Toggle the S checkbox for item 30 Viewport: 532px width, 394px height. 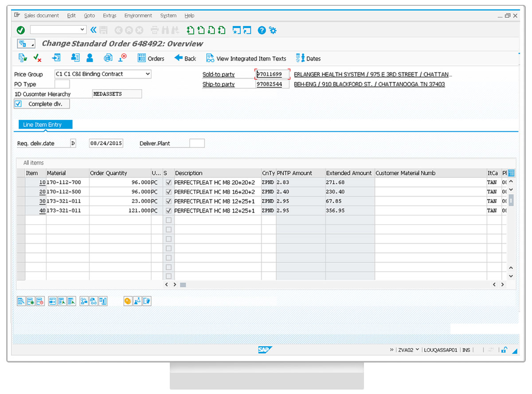coord(168,201)
